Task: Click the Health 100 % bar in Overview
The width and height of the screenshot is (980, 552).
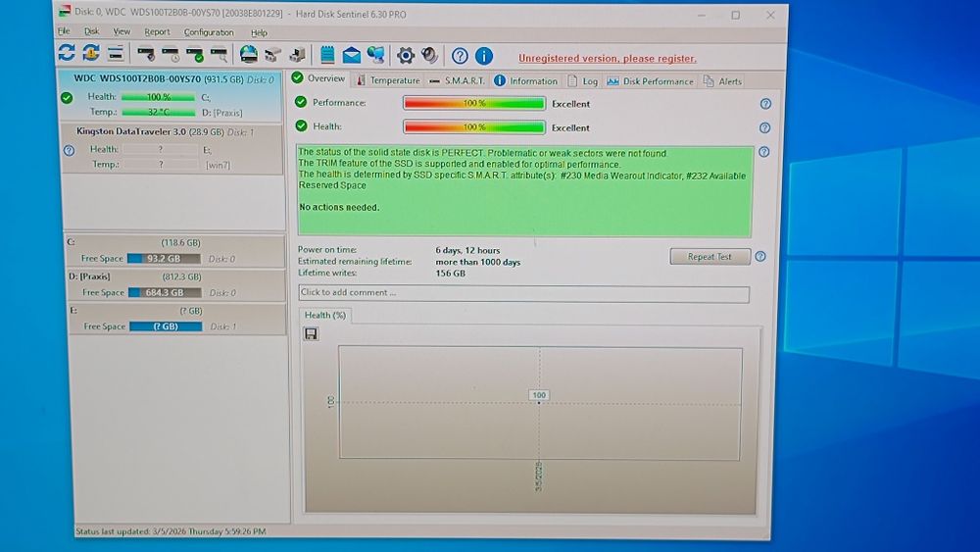Action: (473, 126)
